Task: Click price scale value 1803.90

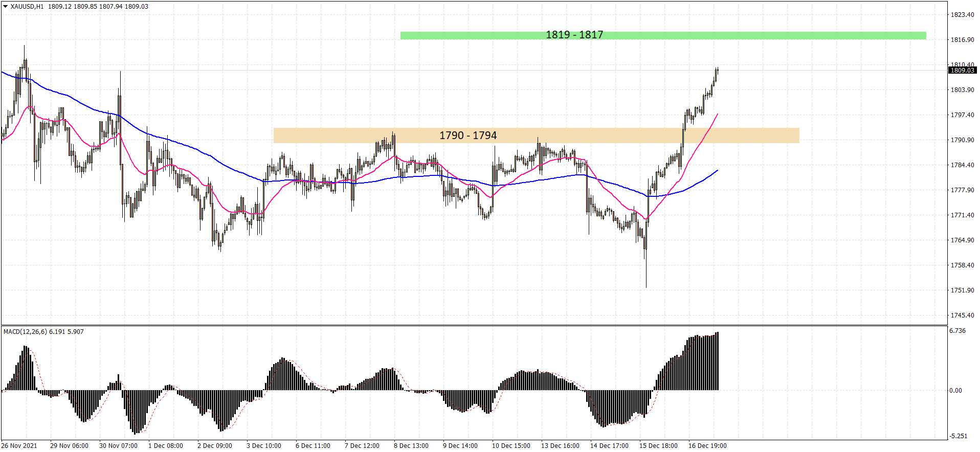Action: coord(962,90)
